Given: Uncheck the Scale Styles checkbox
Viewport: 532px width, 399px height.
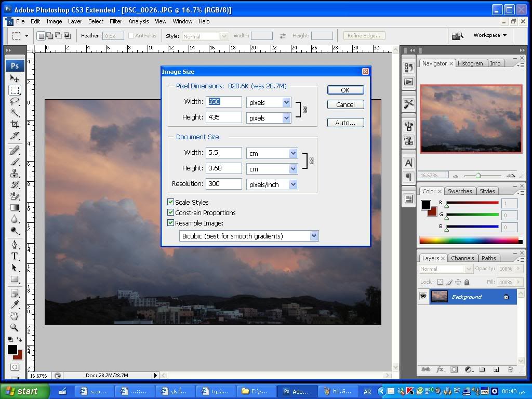Looking at the screenshot, I should (170, 202).
